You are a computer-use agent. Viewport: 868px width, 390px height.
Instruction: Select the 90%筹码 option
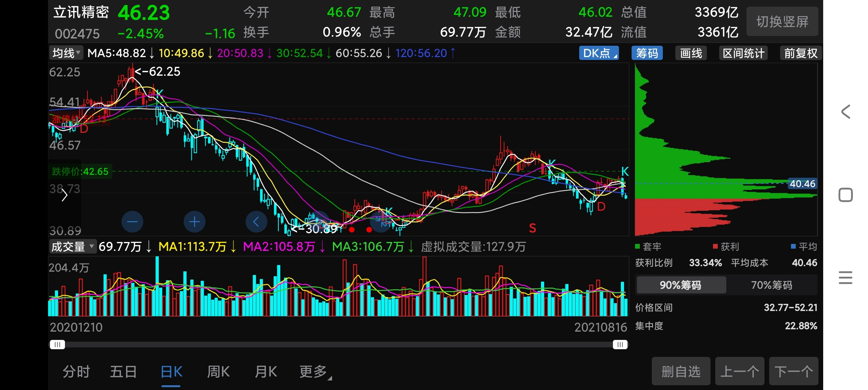pos(680,285)
